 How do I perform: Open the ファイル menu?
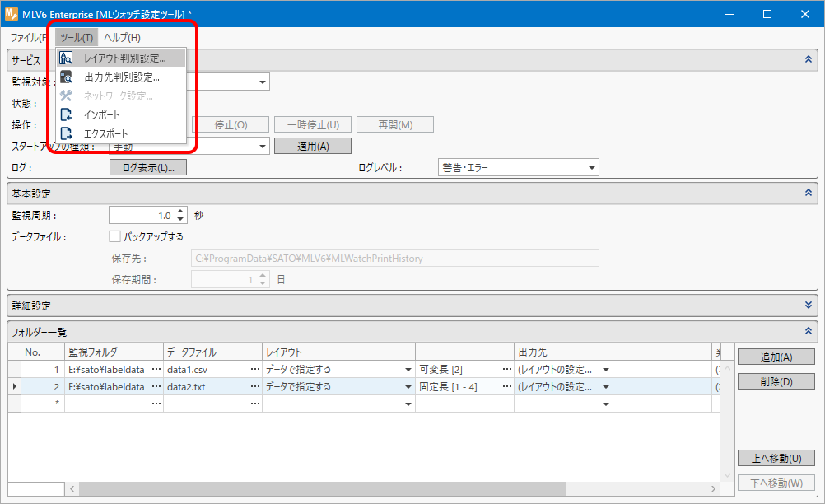click(29, 37)
